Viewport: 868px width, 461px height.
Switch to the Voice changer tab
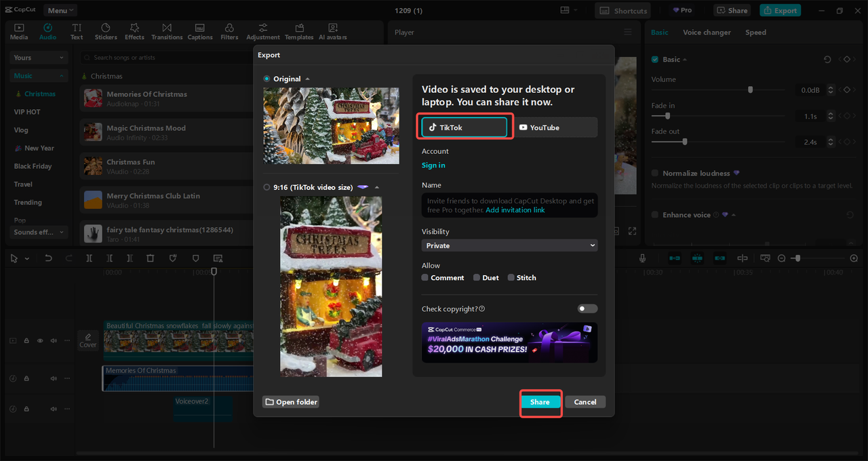point(707,33)
